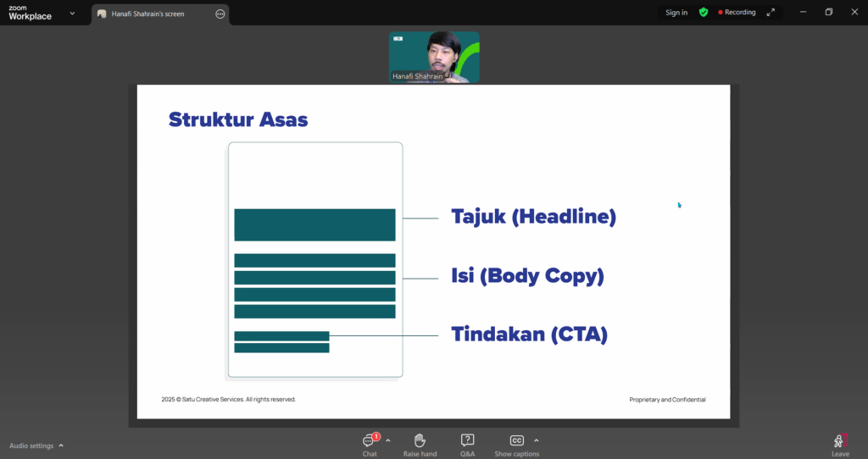Select Hanafi Shahrain's video thumbnail
868x459 pixels.
point(434,57)
